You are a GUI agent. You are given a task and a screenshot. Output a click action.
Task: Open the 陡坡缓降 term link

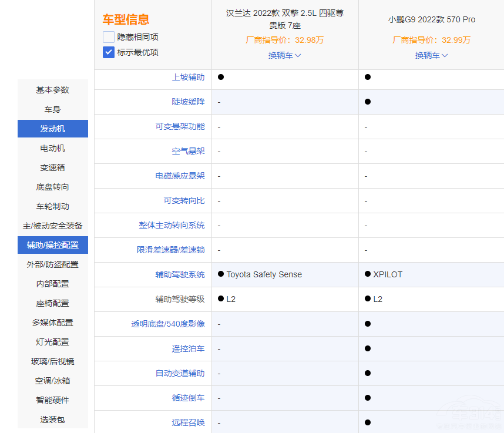188,102
